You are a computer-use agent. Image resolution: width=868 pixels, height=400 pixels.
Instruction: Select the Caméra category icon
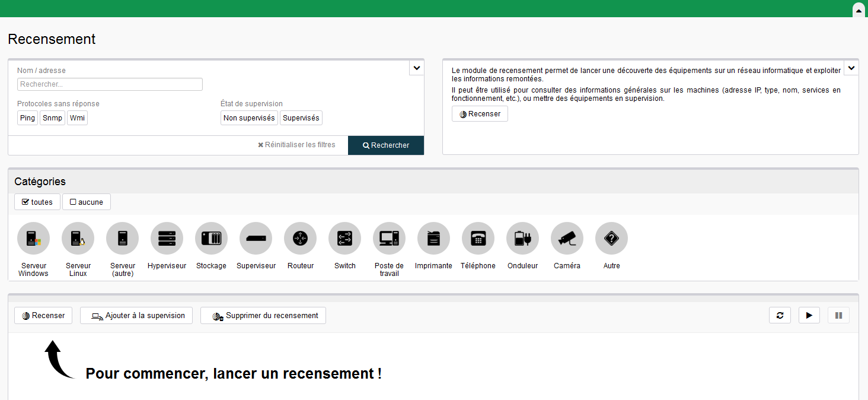coord(567,239)
